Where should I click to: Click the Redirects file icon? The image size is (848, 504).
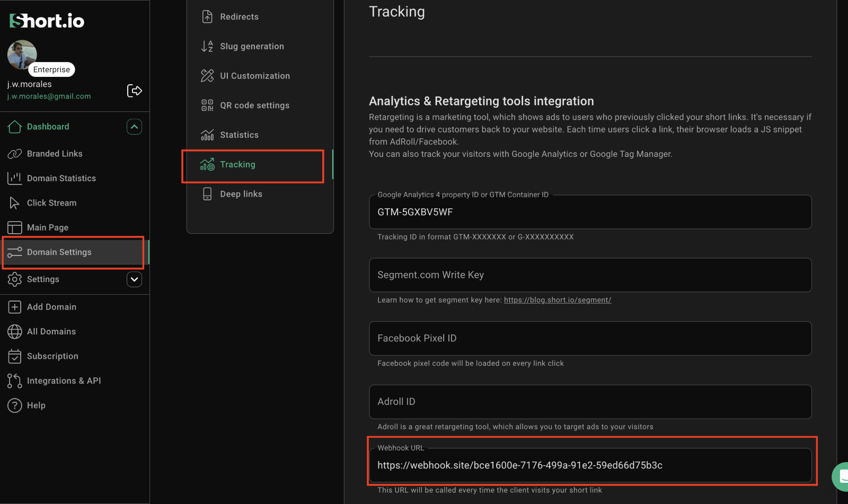point(207,17)
